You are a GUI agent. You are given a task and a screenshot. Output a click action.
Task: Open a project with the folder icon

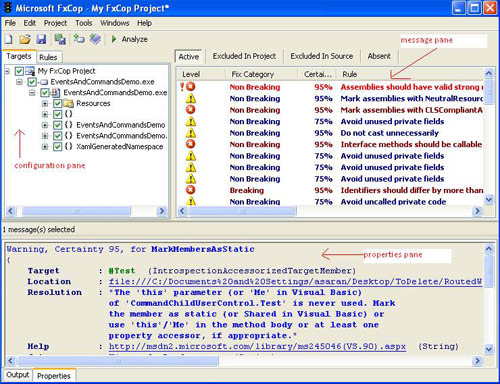tap(25, 39)
